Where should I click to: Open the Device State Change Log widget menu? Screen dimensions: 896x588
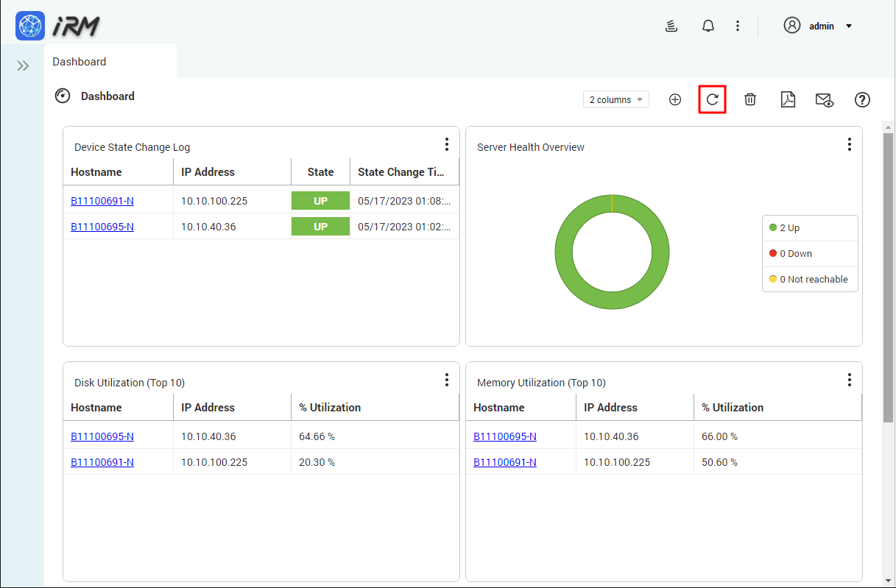(447, 144)
